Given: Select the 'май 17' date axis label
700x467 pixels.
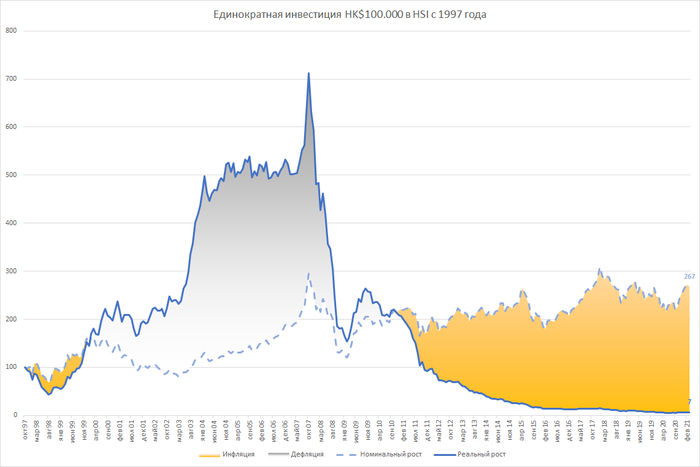Looking at the screenshot, I should tap(581, 429).
